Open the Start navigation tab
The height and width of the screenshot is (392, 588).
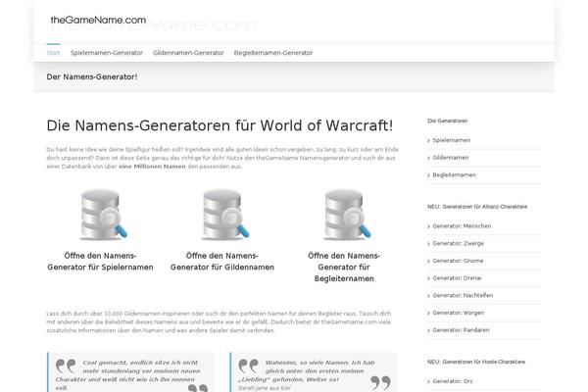pyautogui.click(x=53, y=53)
